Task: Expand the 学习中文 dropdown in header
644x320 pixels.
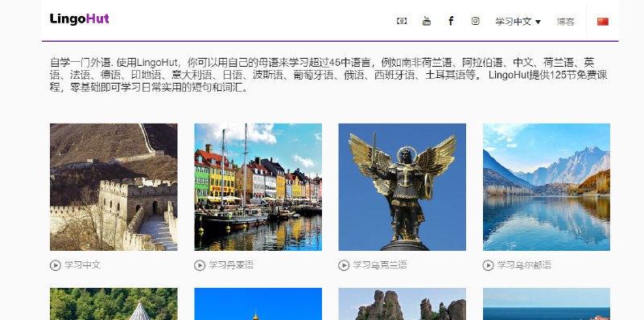Action: tap(518, 22)
